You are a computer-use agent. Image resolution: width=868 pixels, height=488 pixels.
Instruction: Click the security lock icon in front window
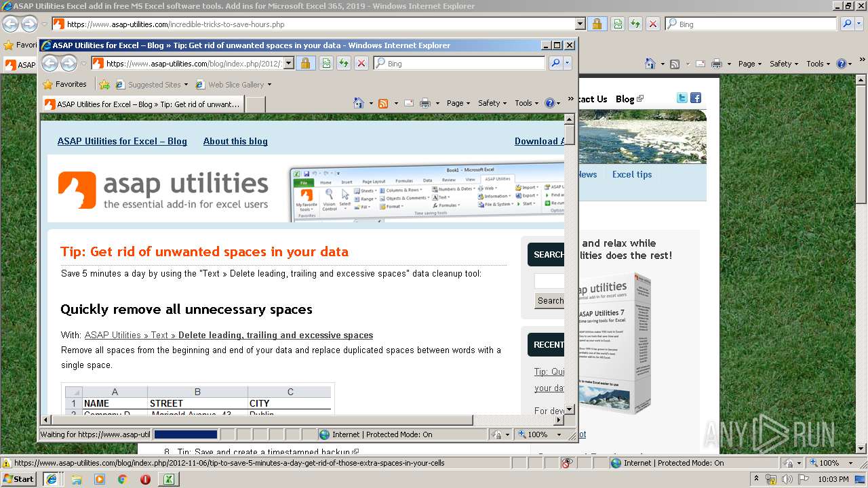coord(305,63)
